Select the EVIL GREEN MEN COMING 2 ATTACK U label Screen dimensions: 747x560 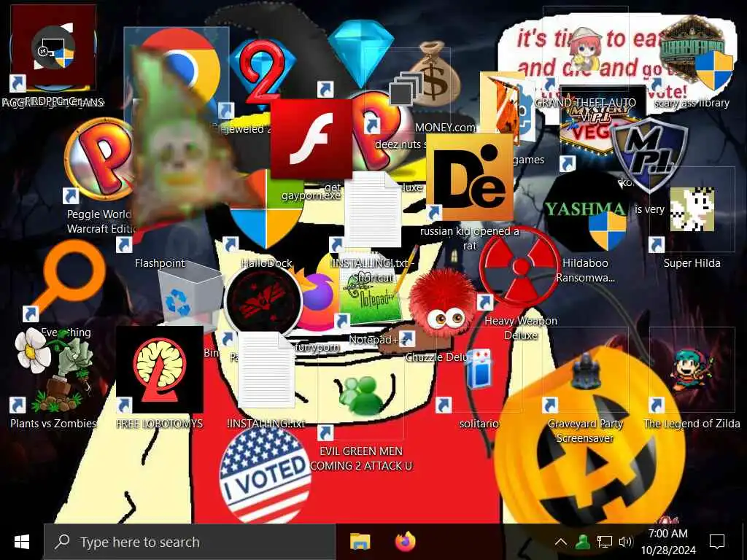[x=361, y=458]
